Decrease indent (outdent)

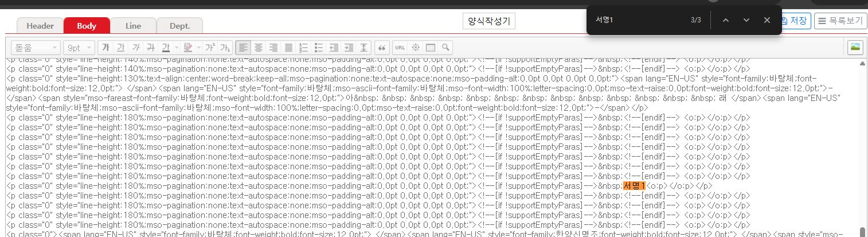(x=334, y=47)
